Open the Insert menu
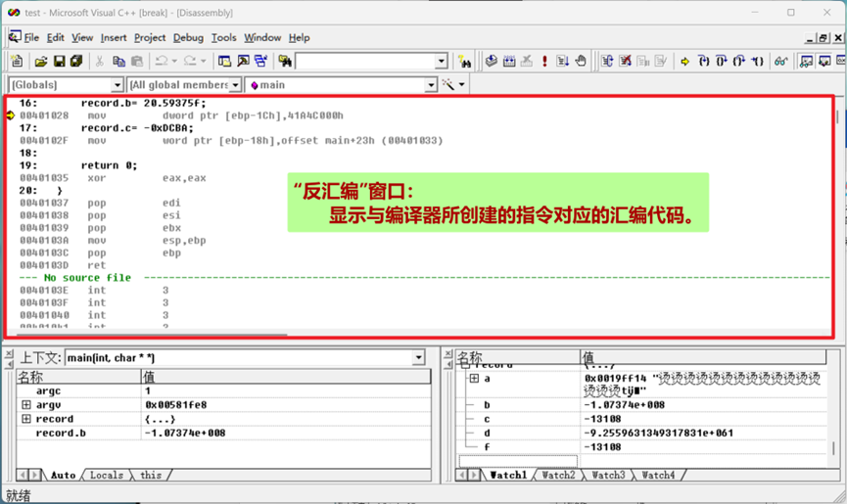This screenshot has width=847, height=504. [114, 37]
